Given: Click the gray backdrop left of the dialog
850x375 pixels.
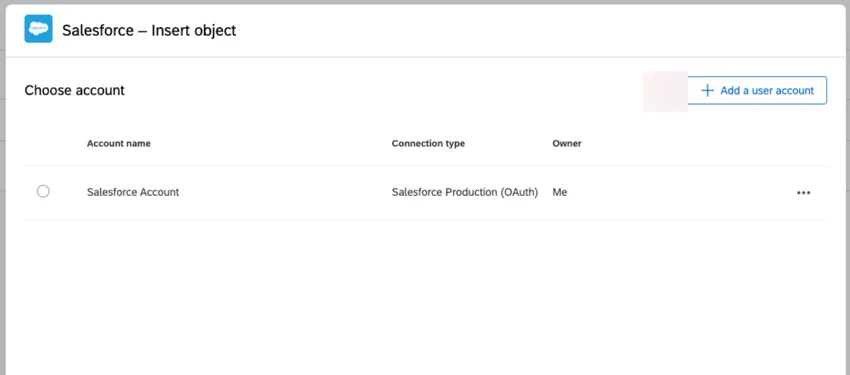Looking at the screenshot, I should coord(3,190).
